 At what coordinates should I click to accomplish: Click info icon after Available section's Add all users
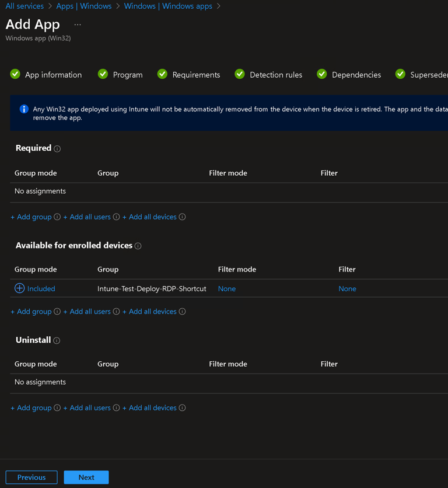click(116, 312)
